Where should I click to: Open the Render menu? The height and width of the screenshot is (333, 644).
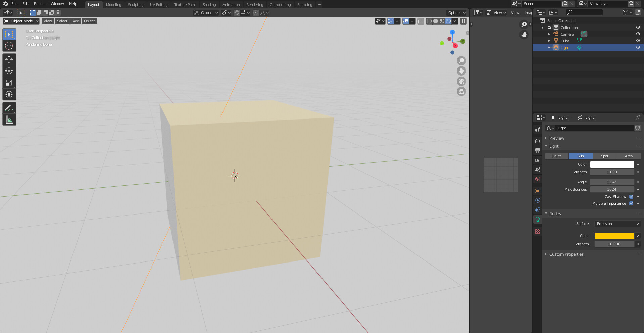click(40, 4)
